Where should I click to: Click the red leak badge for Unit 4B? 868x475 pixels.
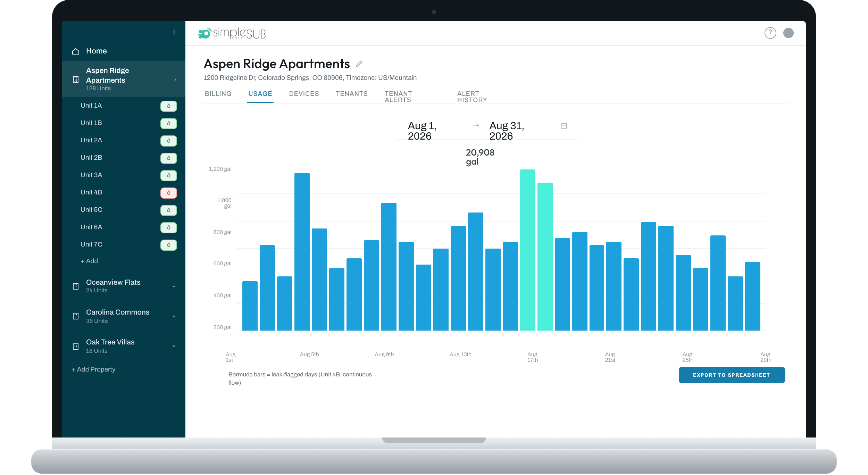click(x=169, y=193)
